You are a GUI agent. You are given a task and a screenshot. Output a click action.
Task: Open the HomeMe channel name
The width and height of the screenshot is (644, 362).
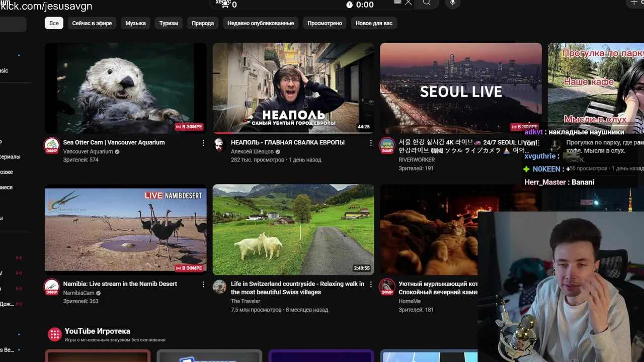pyautogui.click(x=410, y=301)
